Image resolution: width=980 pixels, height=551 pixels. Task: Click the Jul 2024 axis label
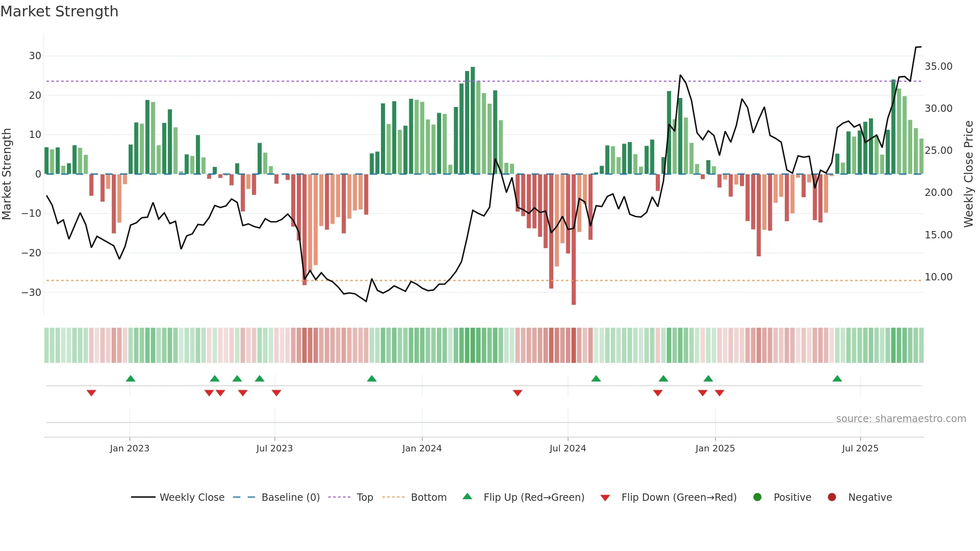pyautogui.click(x=568, y=448)
